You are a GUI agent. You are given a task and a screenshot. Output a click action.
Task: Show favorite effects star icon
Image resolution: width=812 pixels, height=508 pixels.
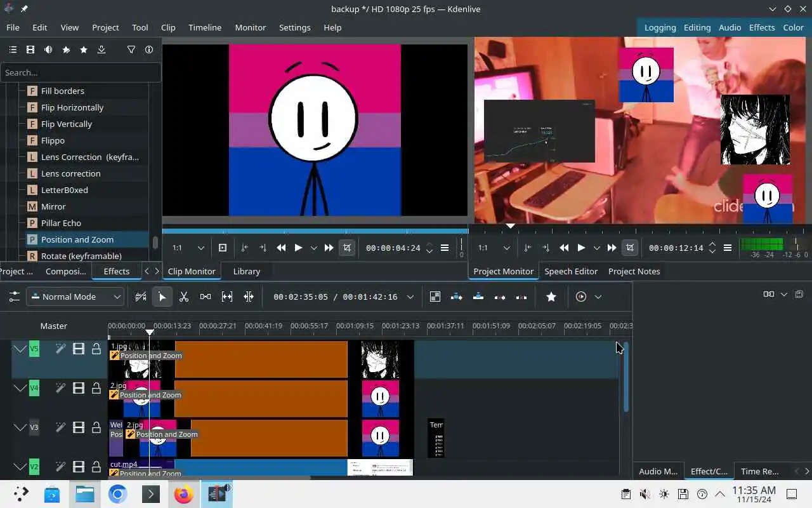click(83, 50)
